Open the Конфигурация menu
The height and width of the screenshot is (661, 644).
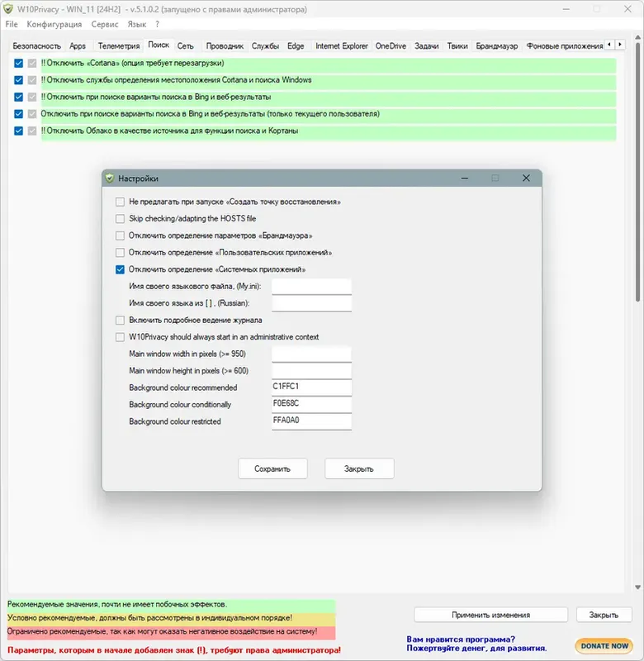pyautogui.click(x=54, y=25)
